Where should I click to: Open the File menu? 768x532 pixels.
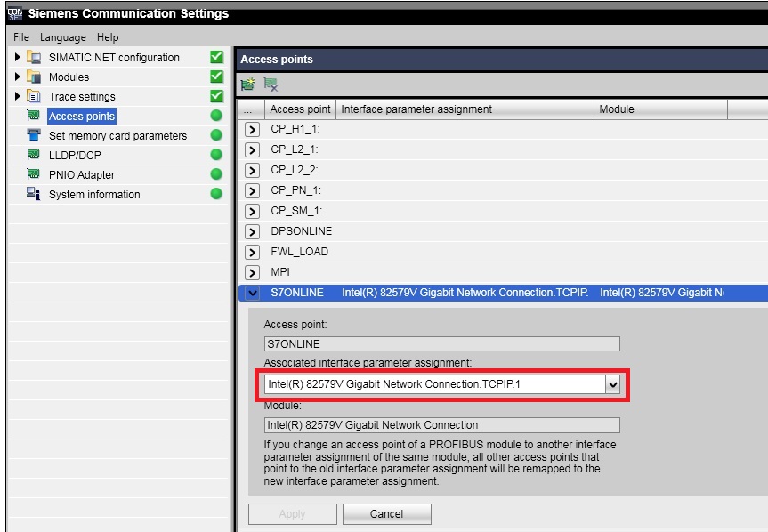pos(21,37)
